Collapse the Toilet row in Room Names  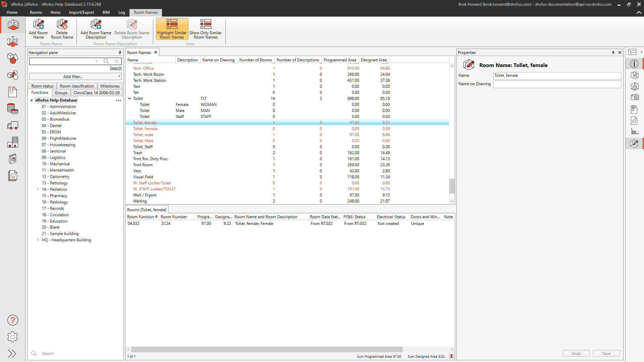point(129,99)
